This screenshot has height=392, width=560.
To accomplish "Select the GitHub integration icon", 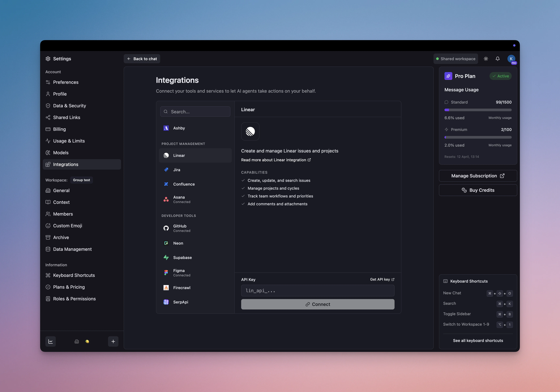I will tap(166, 228).
